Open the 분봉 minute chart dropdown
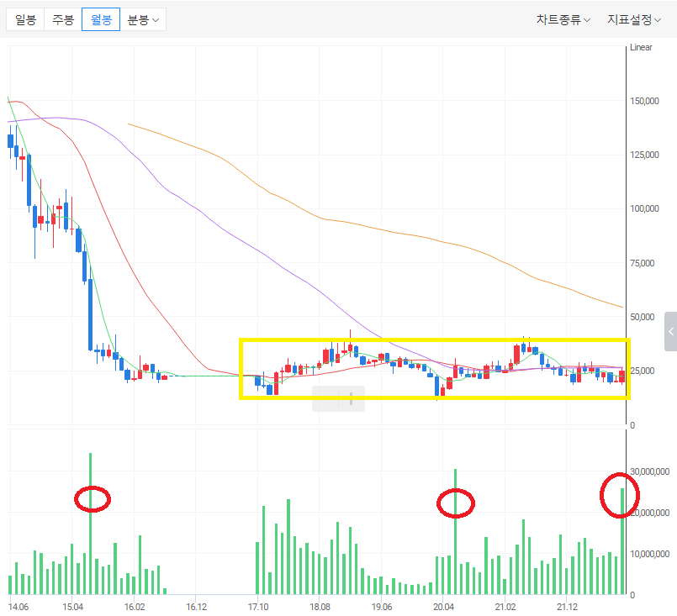Viewport: 677px width, 616px height. point(143,19)
